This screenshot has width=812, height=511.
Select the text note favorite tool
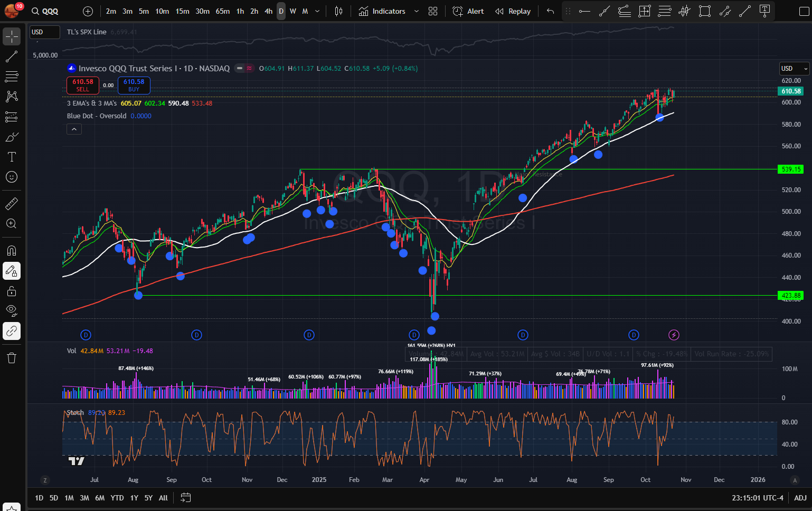coord(764,11)
